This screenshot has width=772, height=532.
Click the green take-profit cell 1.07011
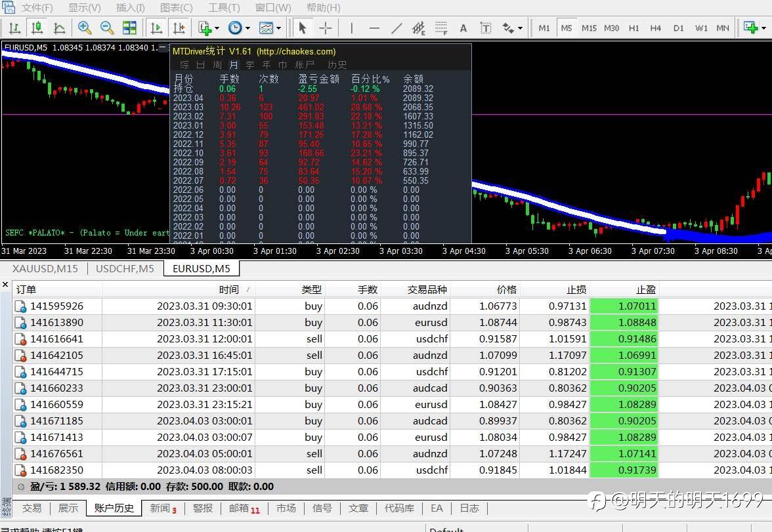coord(624,306)
